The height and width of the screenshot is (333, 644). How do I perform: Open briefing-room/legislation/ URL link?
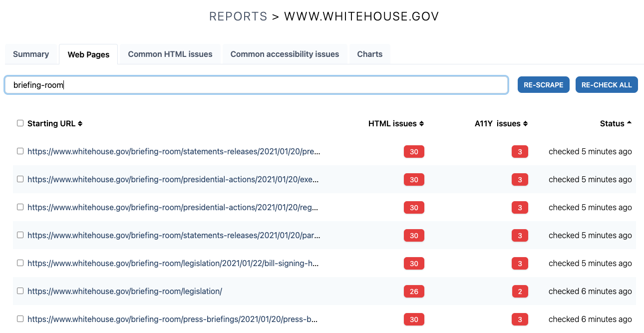coord(125,291)
